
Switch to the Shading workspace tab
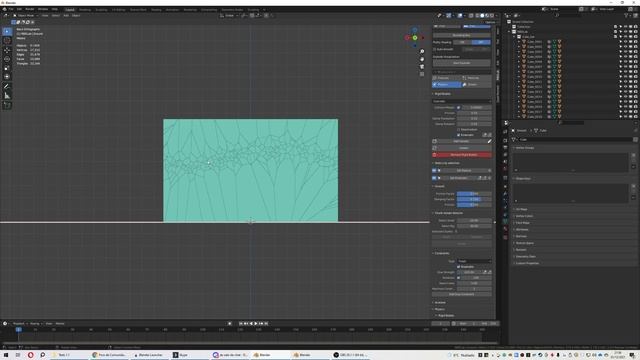[156, 9]
